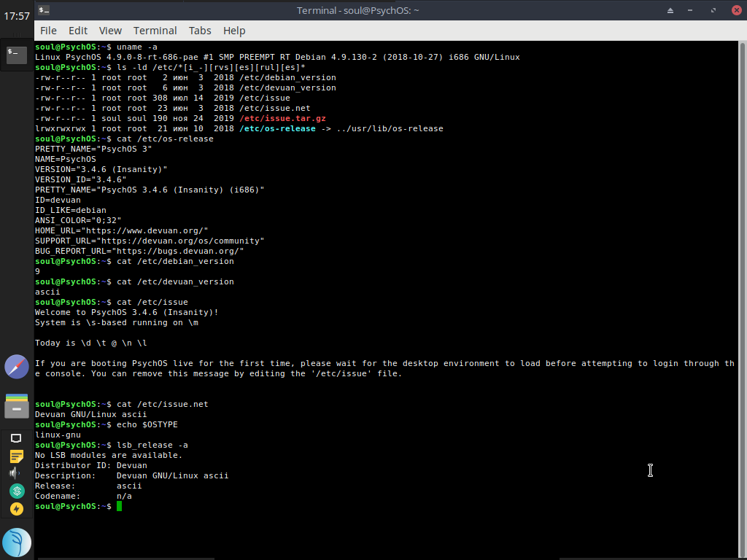Open the blue feather application menu
The width and height of the screenshot is (747, 560).
pyautogui.click(x=17, y=542)
